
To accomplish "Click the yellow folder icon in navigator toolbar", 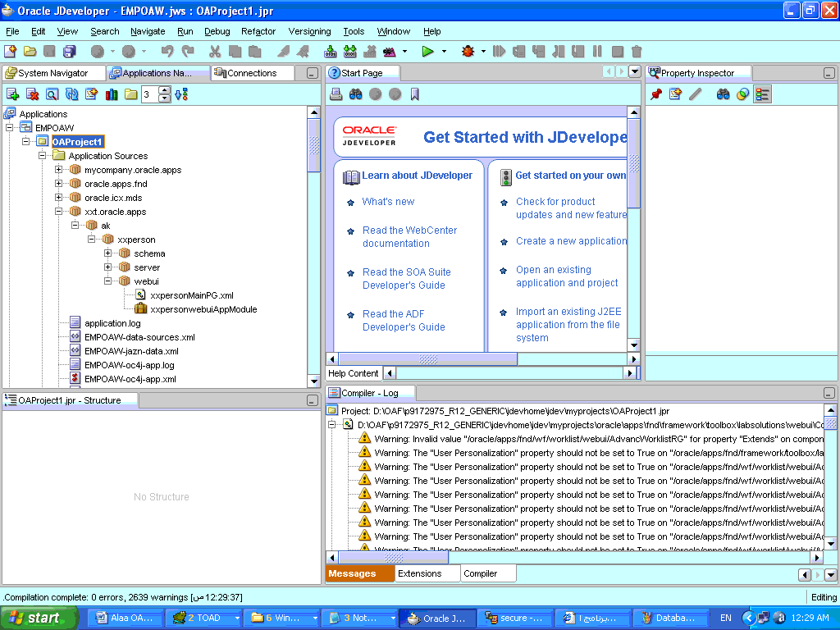I will pos(130,95).
